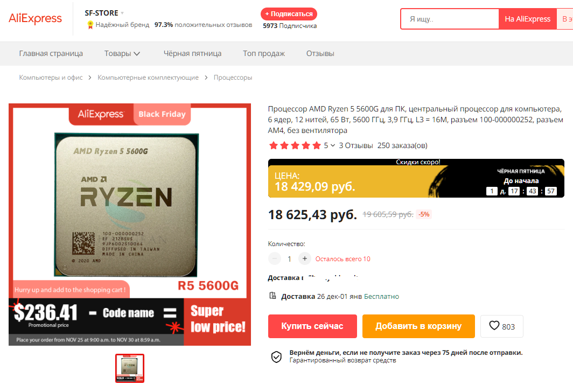Open the Отзывы store tab
Screen dimensions: 573x392
pyautogui.click(x=320, y=53)
